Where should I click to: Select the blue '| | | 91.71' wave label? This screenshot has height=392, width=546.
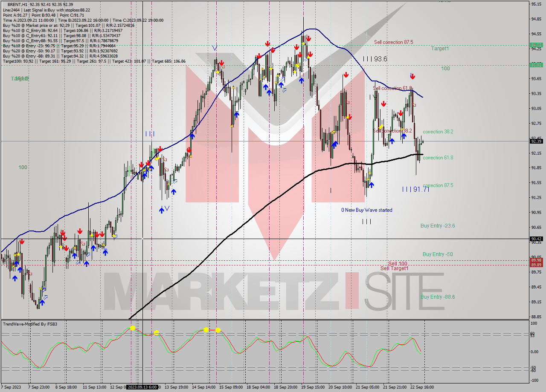pos(415,189)
